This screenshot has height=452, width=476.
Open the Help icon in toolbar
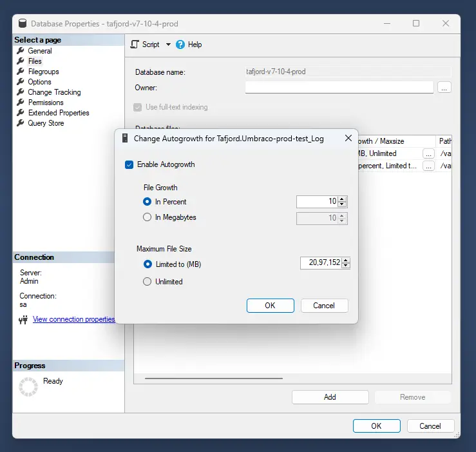coord(180,44)
